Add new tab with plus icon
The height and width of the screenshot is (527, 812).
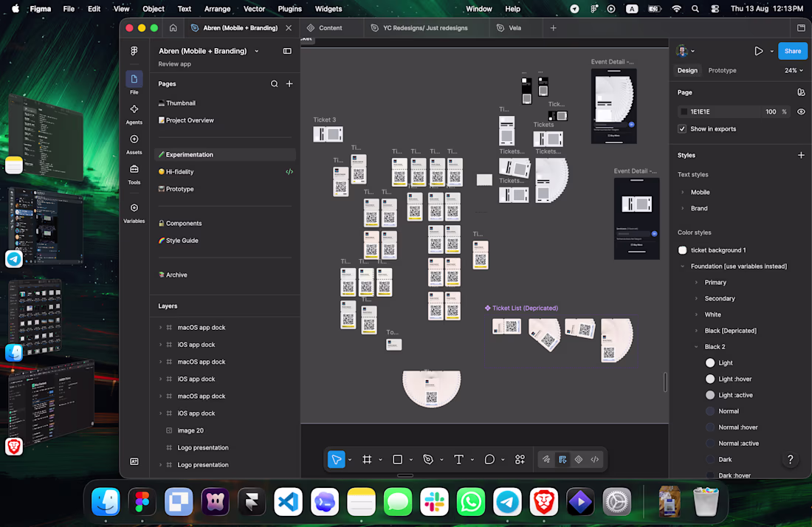[553, 28]
